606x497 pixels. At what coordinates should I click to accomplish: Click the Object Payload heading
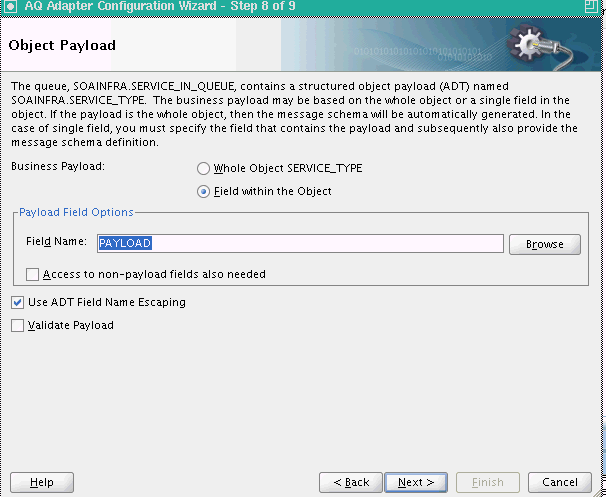tap(62, 45)
